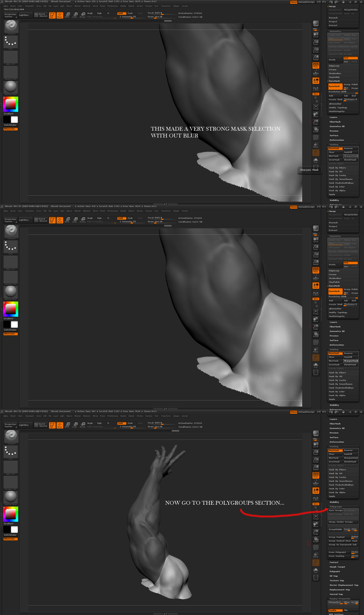Toggle Smt smoothing in the top screenshot's Geometry panel

click(x=350, y=58)
